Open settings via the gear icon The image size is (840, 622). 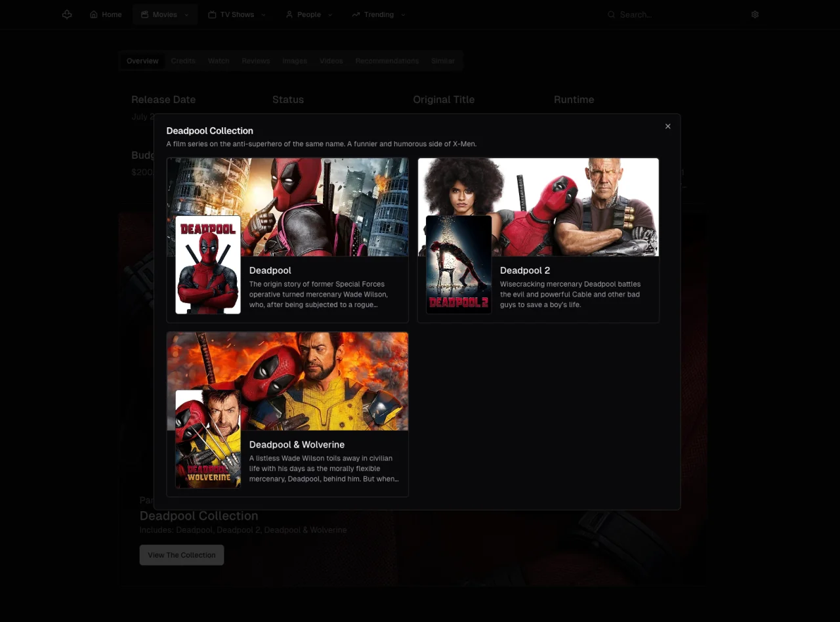pos(755,14)
